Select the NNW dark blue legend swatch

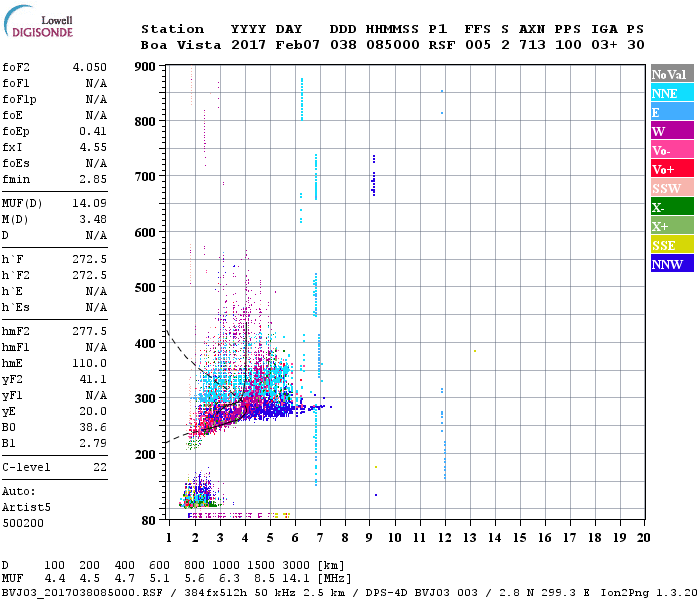(x=672, y=263)
